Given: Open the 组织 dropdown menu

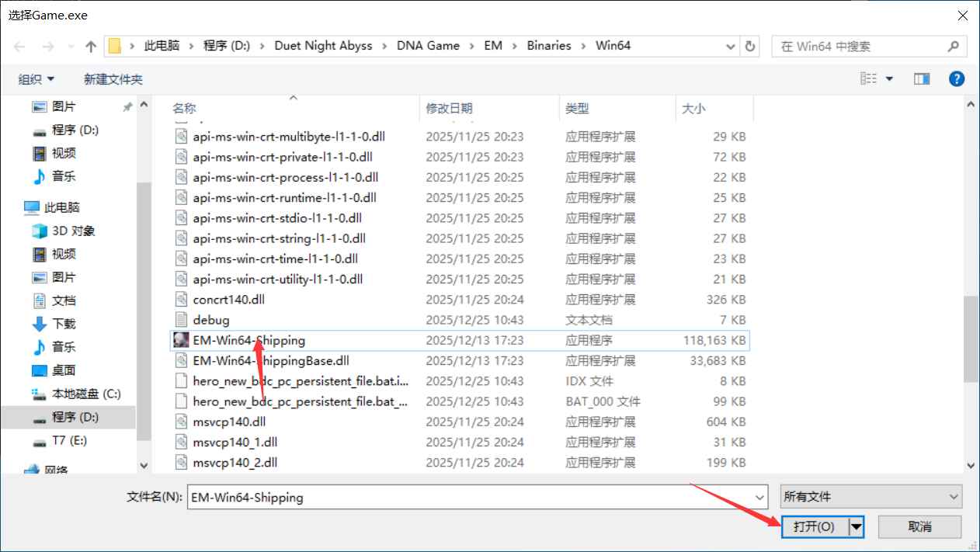Looking at the screenshot, I should coord(35,78).
